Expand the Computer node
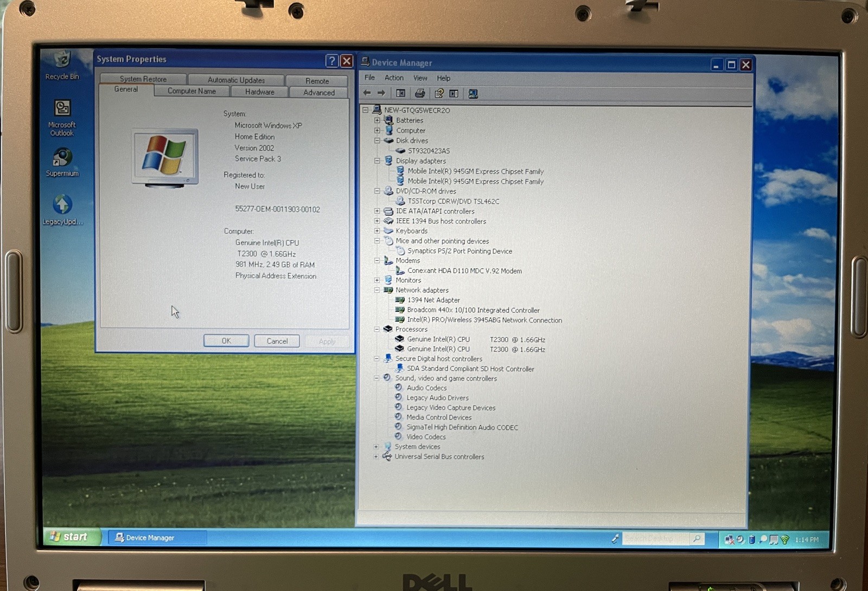868x591 pixels. 377,131
